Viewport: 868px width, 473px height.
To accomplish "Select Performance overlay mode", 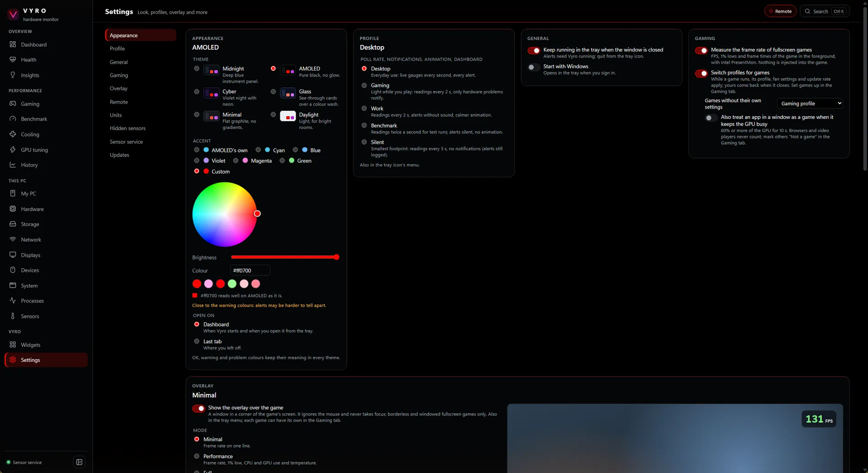I will tap(196, 456).
